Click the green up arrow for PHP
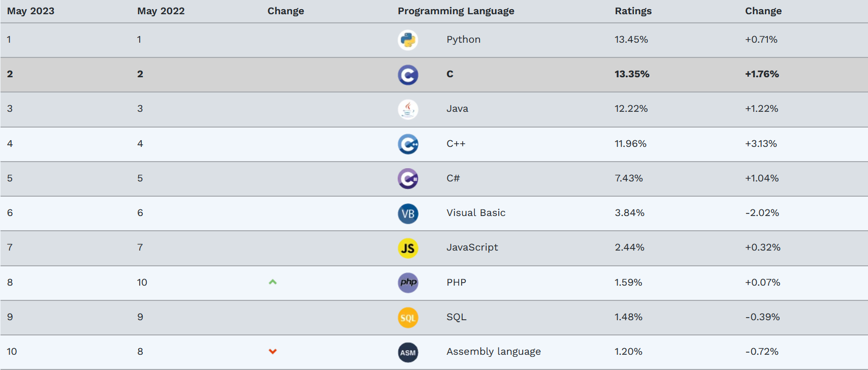Image resolution: width=868 pixels, height=370 pixels. click(x=273, y=282)
